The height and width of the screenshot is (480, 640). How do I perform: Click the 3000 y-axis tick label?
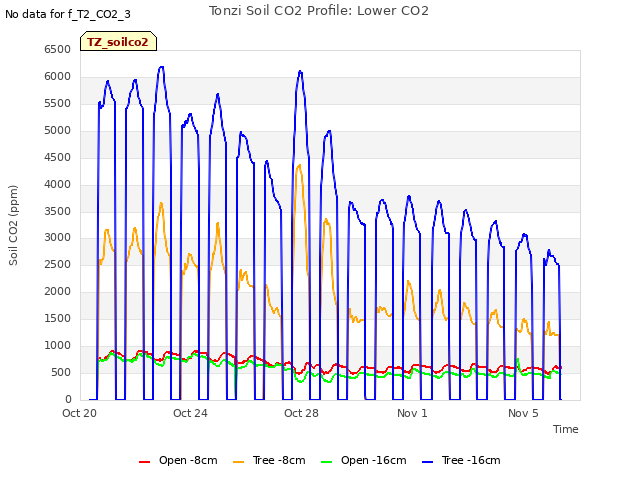click(x=58, y=238)
